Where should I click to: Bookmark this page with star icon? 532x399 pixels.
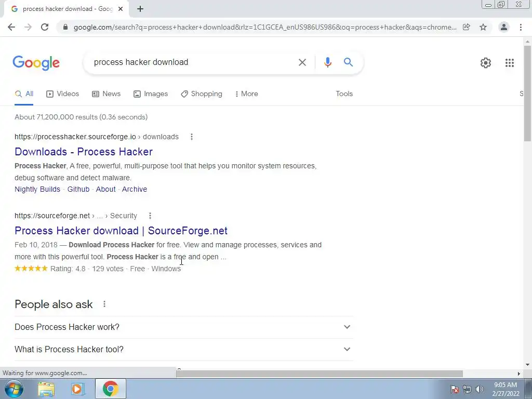pos(483,27)
